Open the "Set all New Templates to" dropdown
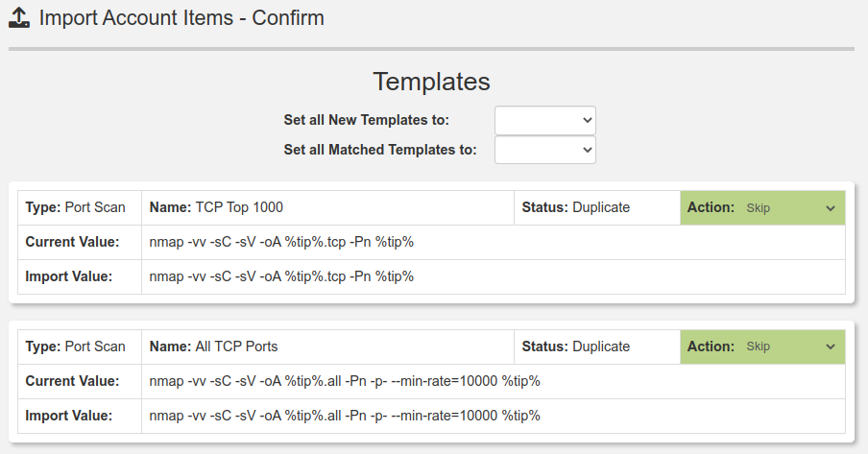Image resolution: width=868 pixels, height=454 pixels. coord(544,120)
